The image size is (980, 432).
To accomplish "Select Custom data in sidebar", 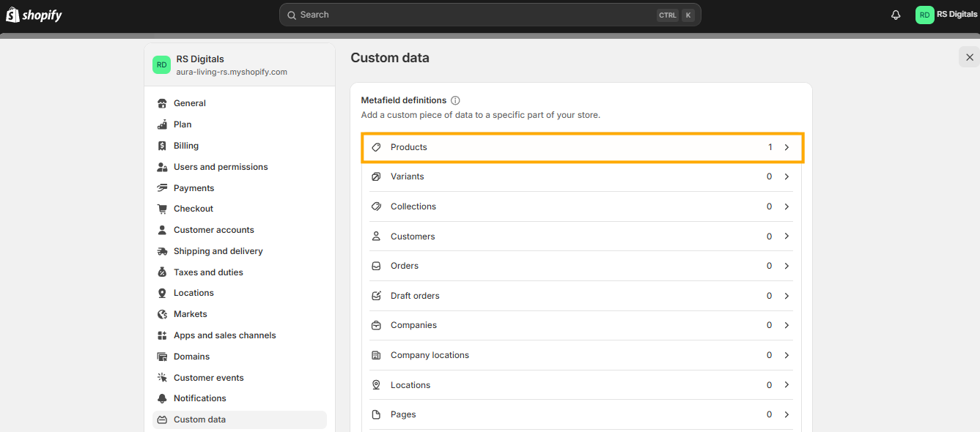I will 240,420.
